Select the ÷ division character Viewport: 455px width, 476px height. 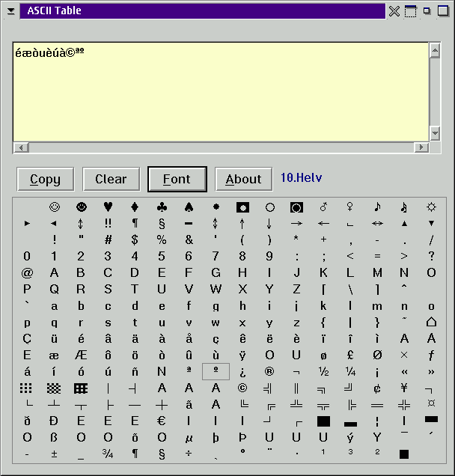189,454
